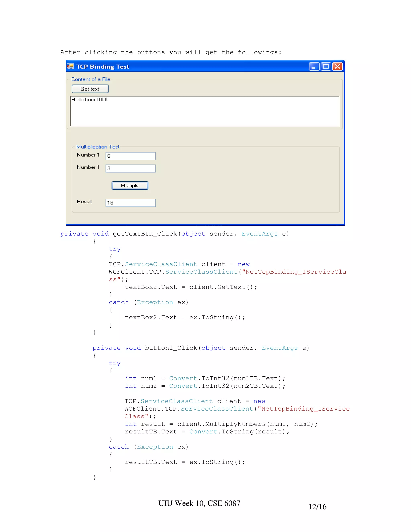
Task: Click the Multiply button
Action: pos(130,186)
